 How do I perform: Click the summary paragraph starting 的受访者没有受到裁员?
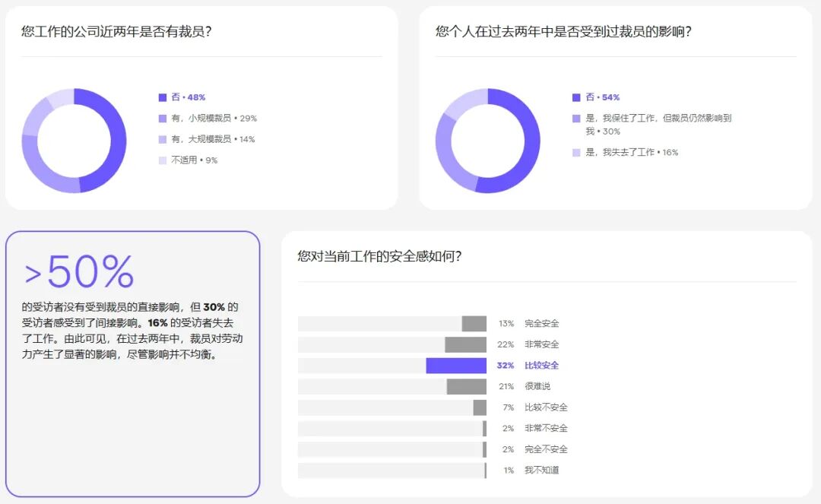coord(132,331)
